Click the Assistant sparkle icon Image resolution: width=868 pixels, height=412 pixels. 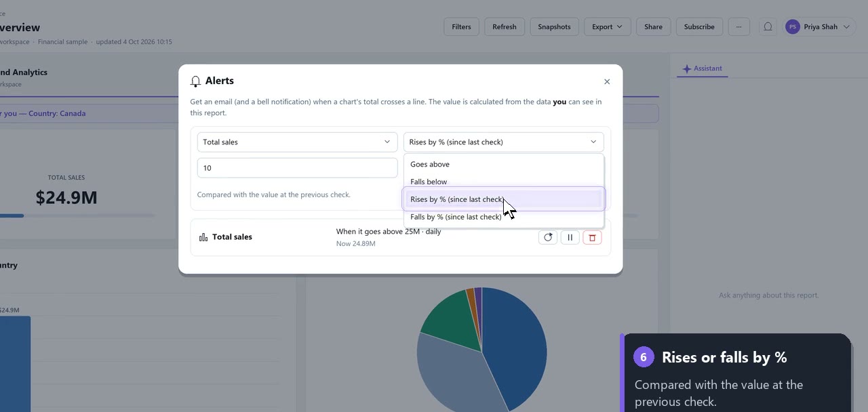[x=686, y=68]
